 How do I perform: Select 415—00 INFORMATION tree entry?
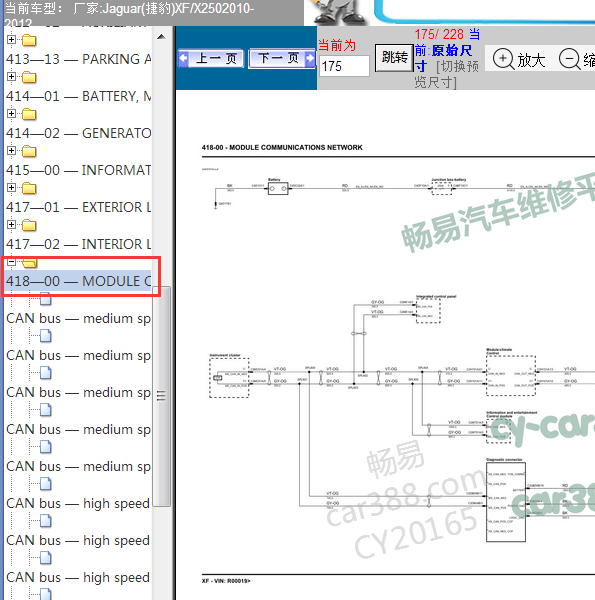click(x=78, y=170)
